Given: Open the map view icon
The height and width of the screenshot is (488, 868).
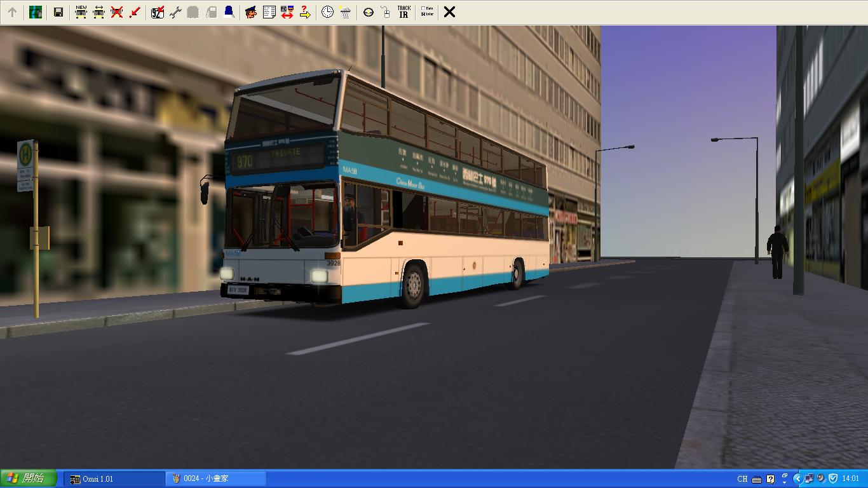Looking at the screenshot, I should click(36, 12).
